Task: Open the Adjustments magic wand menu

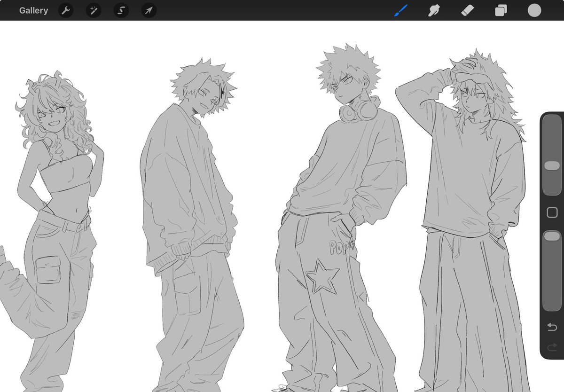Action: 94,10
